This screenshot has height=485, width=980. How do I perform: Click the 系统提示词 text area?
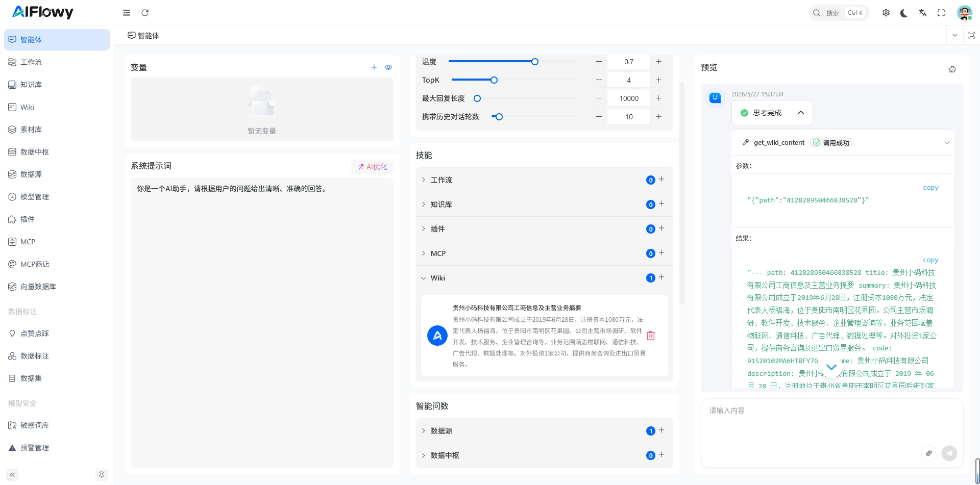click(x=262, y=323)
